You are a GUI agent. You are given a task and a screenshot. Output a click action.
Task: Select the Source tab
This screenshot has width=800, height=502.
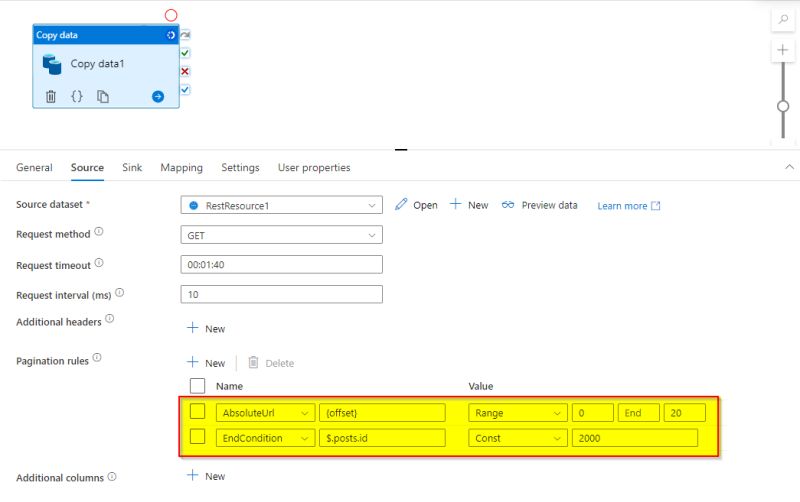[87, 167]
